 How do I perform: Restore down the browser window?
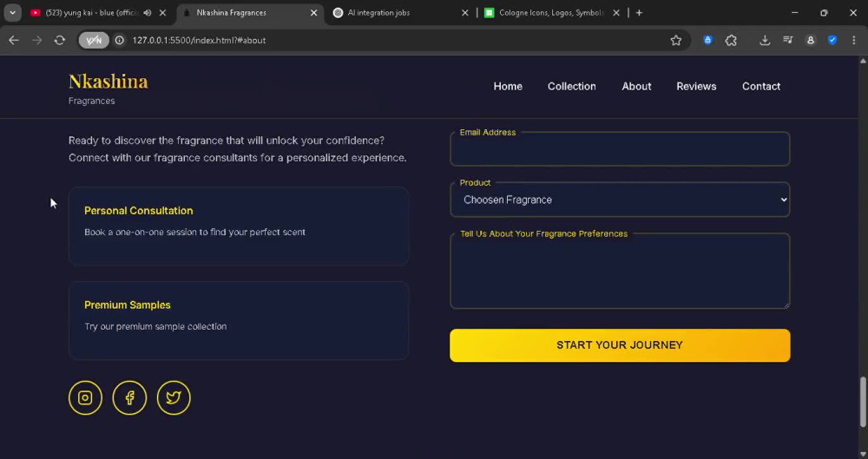pyautogui.click(x=824, y=13)
